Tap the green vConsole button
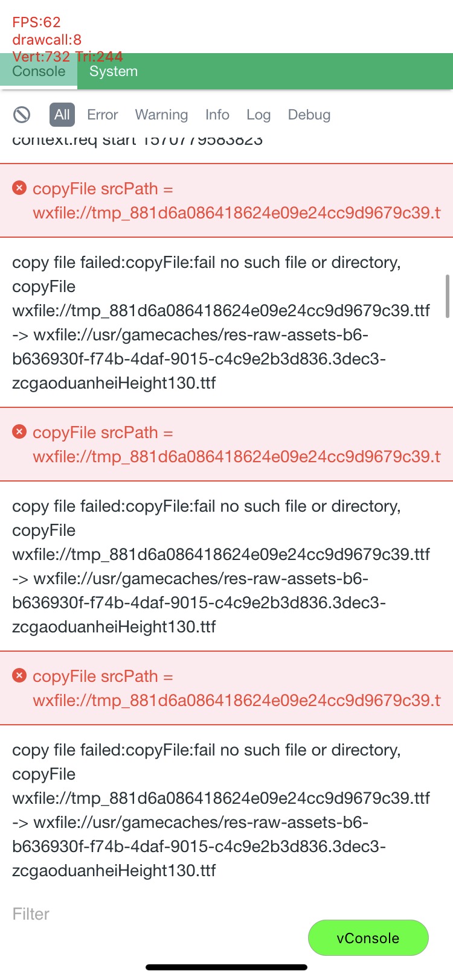The image size is (453, 980). pyautogui.click(x=368, y=938)
